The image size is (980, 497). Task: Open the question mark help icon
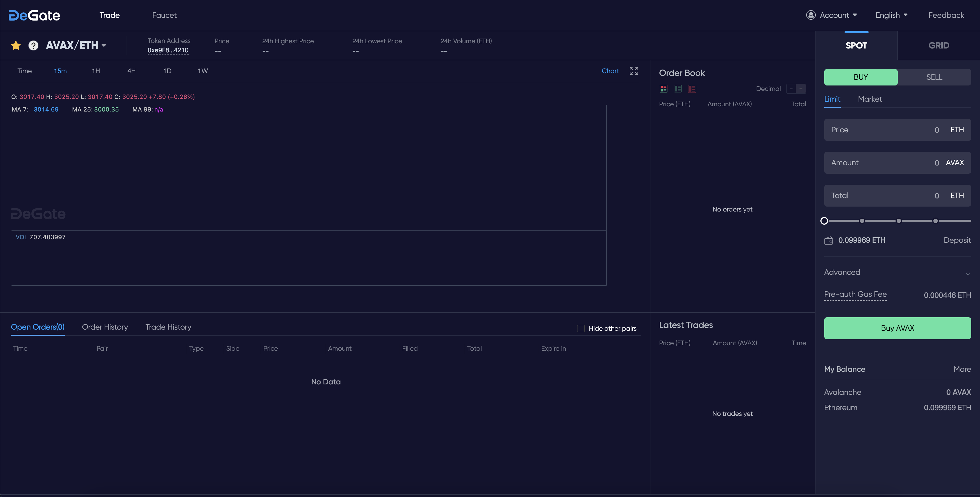tap(33, 46)
